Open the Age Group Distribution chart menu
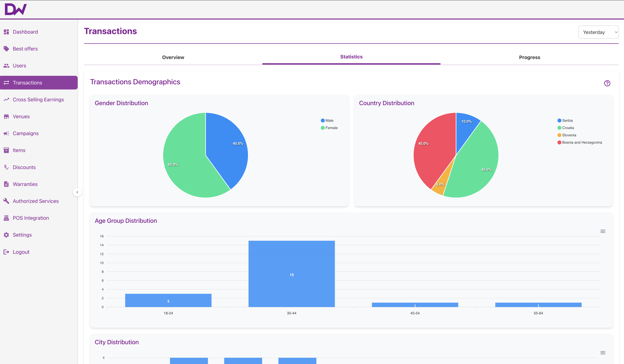Screen dimensions: 624x364 pyautogui.click(x=603, y=231)
